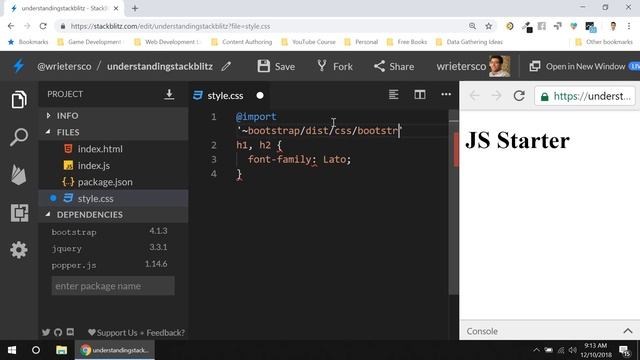Open the Support Us link
Image resolution: width=640 pixels, height=360 pixels.
pos(113,333)
